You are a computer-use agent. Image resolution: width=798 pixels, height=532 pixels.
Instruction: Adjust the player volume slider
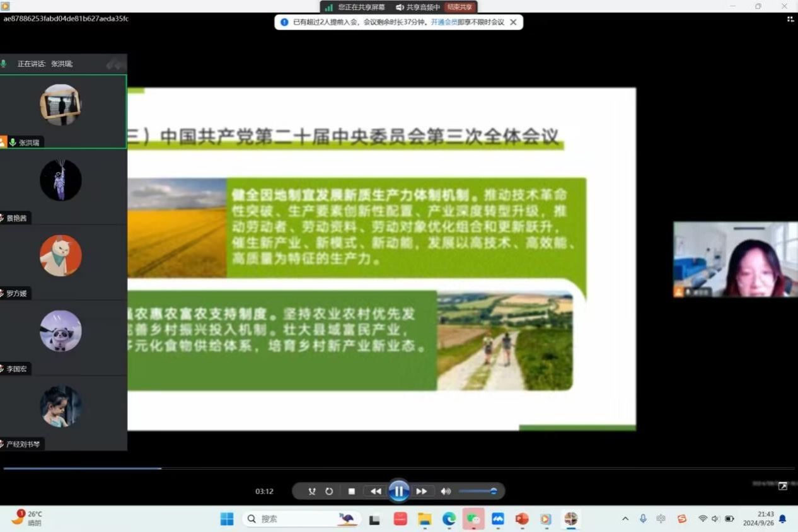(x=477, y=491)
